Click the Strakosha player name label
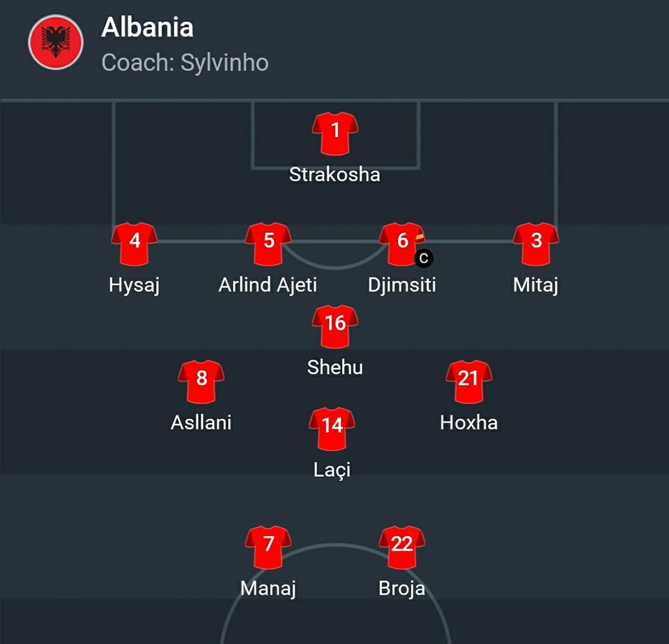This screenshot has width=669, height=644. (335, 174)
